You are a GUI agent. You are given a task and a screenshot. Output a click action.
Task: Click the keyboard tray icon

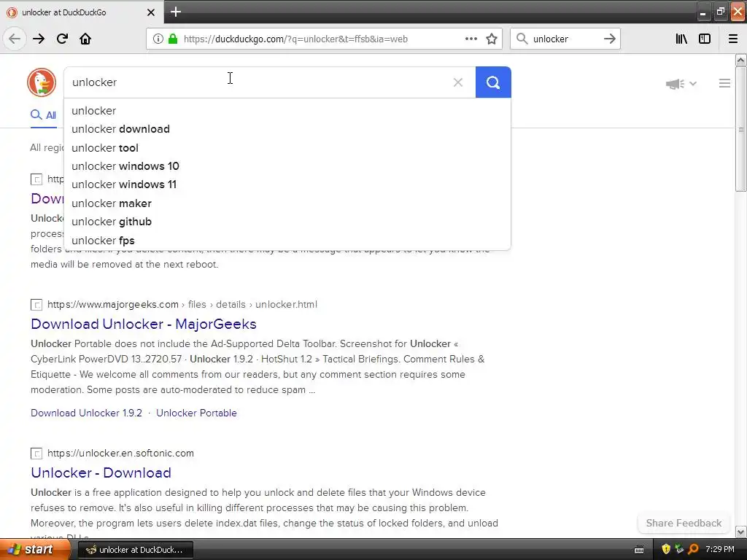639,550
